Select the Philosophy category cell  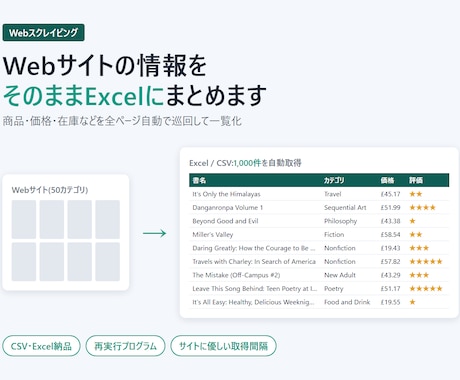[341, 221]
